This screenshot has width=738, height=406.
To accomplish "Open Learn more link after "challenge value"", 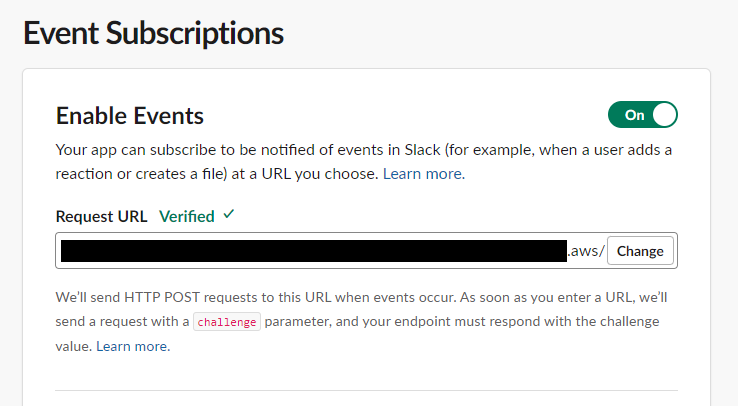I will [x=133, y=346].
